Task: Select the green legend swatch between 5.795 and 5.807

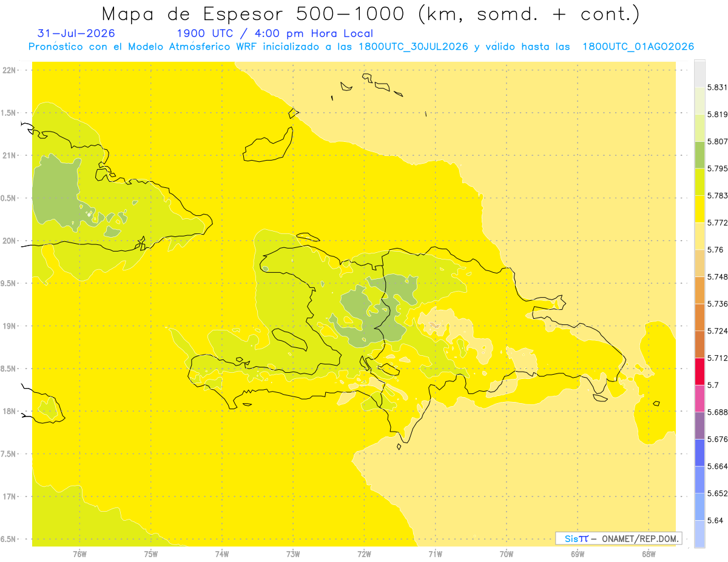Action: click(699, 156)
